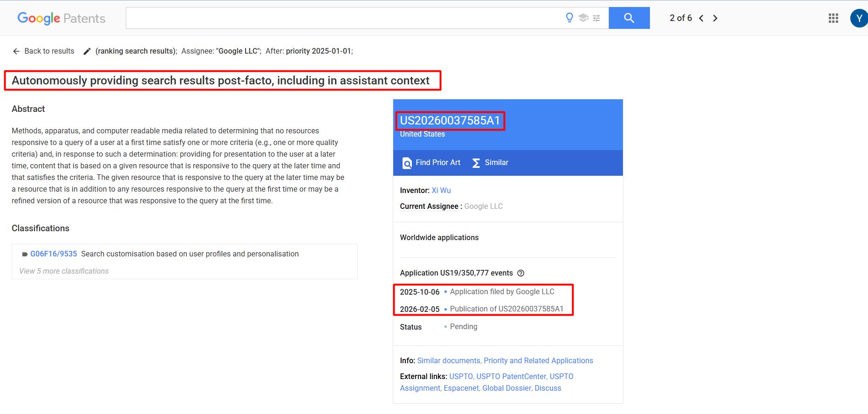Click patent number US20260037585A1 heading
The width and height of the screenshot is (868, 414).
[x=450, y=120]
